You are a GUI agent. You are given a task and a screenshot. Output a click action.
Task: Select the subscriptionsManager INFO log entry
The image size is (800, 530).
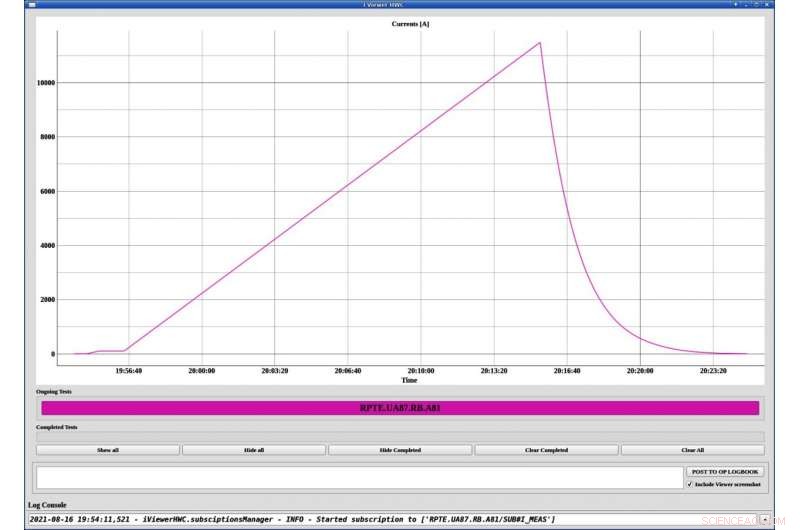coord(292,519)
